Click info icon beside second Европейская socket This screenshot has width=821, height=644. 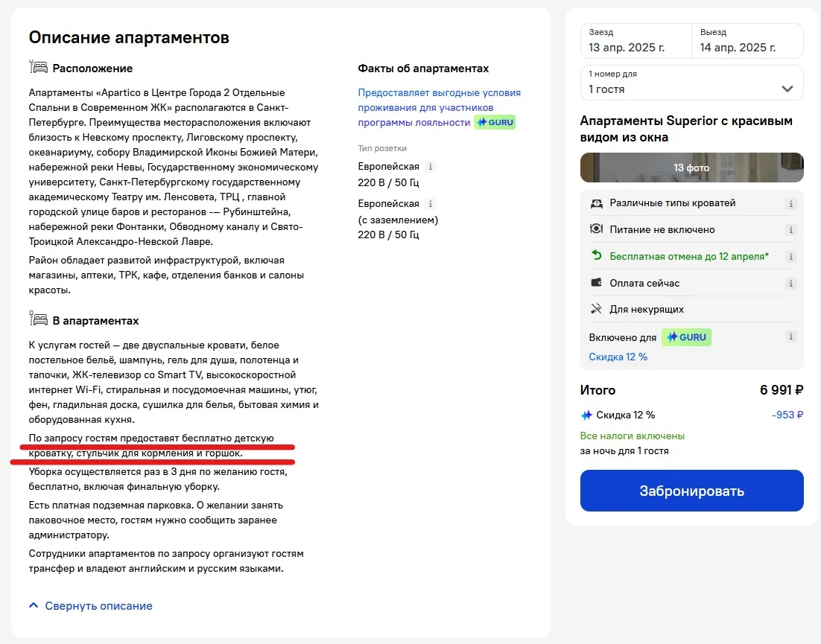[x=431, y=203]
